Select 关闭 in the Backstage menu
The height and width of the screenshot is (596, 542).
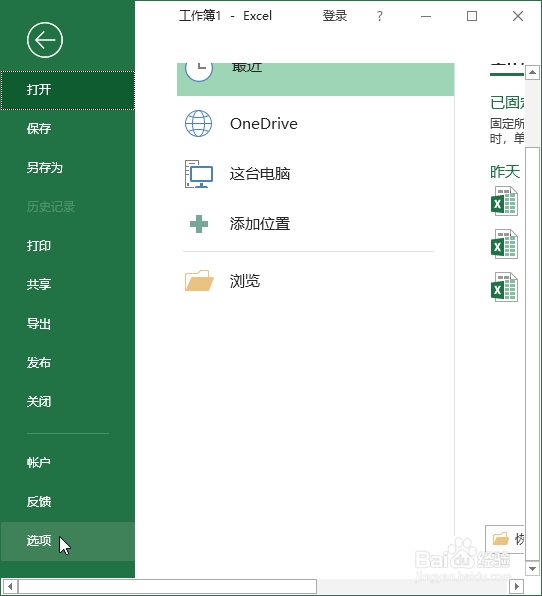[x=68, y=401]
